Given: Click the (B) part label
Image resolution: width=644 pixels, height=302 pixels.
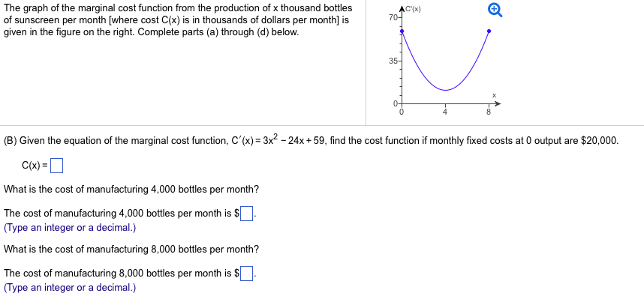Looking at the screenshot, I should (11, 141).
